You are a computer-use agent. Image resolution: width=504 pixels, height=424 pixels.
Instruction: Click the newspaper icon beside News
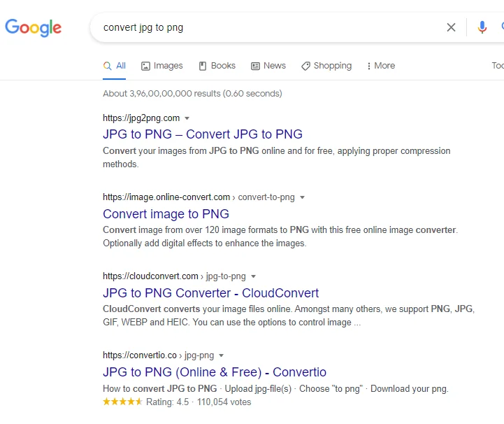click(255, 66)
